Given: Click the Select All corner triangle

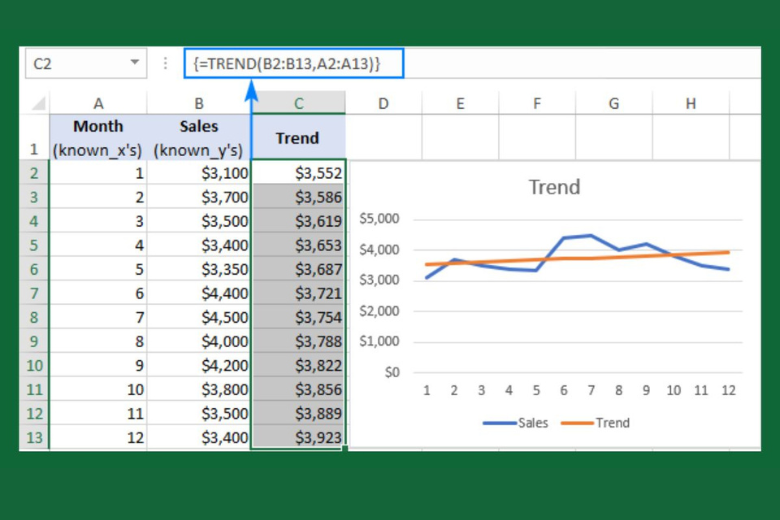Looking at the screenshot, I should tap(37, 103).
